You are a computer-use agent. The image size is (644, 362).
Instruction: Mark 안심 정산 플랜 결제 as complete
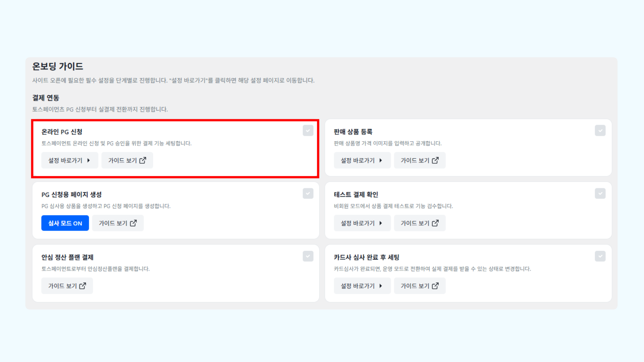tap(308, 256)
